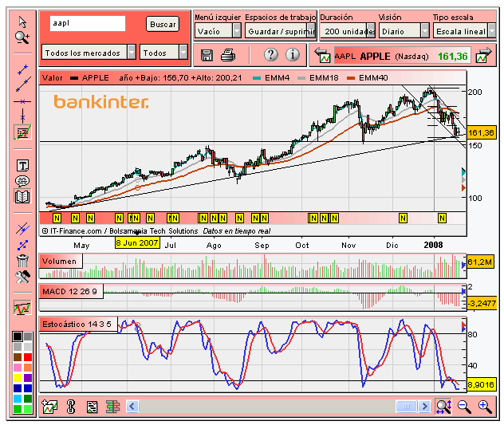This screenshot has height=425, width=504.
Task: Click scrollbar left arrow button
Action: tap(132, 407)
